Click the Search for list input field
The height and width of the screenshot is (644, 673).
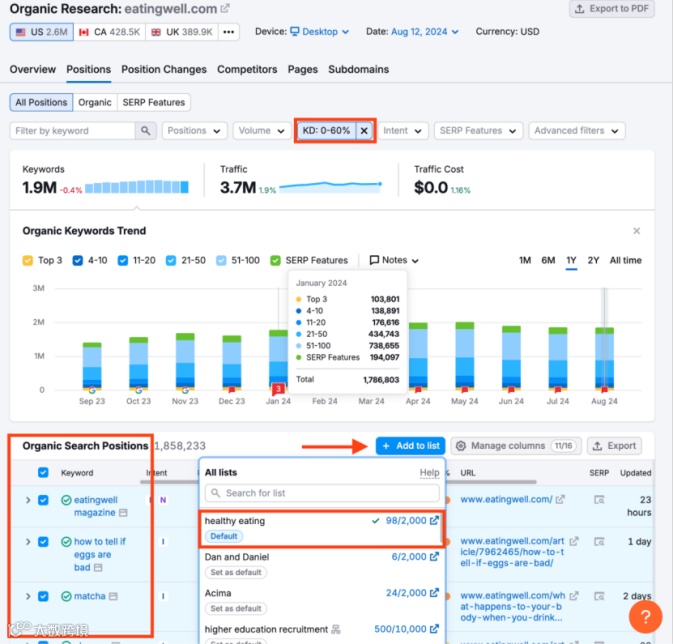click(322, 493)
